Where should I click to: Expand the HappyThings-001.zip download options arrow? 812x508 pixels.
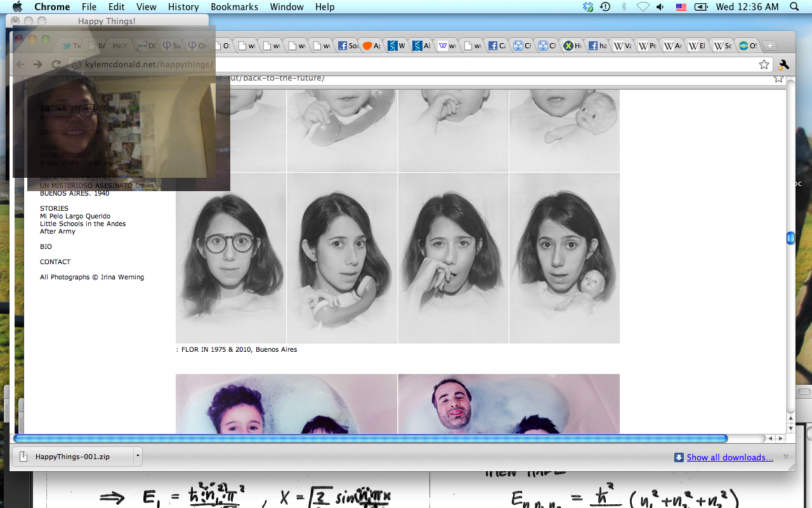[x=137, y=456]
